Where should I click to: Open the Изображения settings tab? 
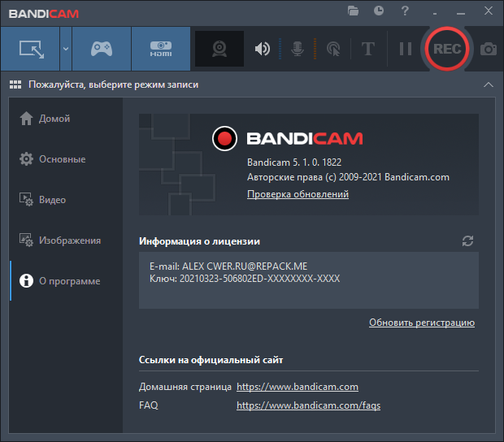pyautogui.click(x=66, y=240)
